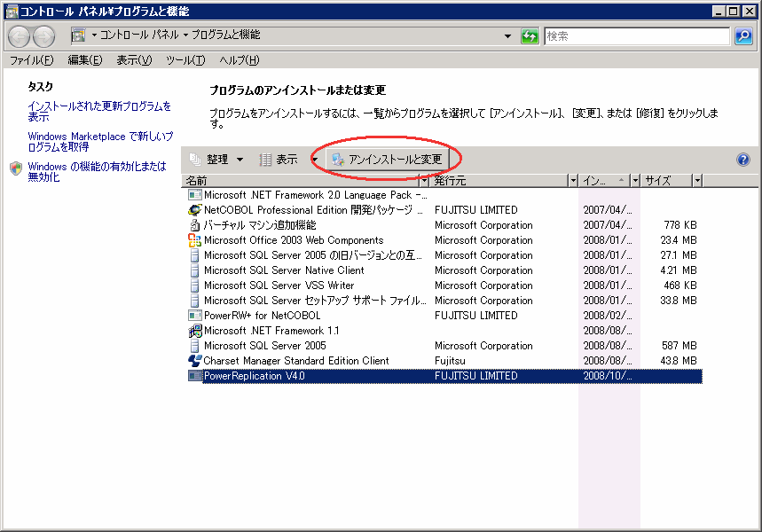Click the 587 MB size cell

[679, 346]
